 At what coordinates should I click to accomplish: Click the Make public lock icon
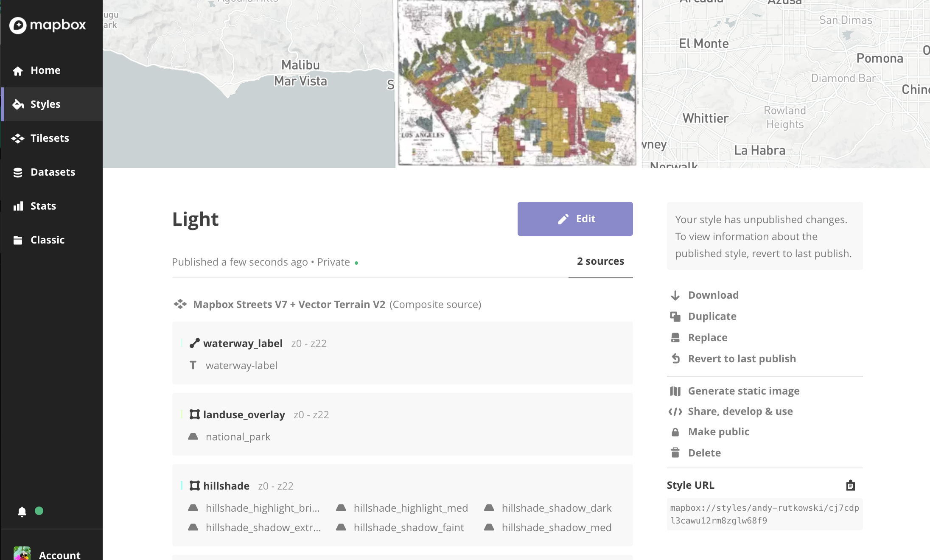[675, 432]
